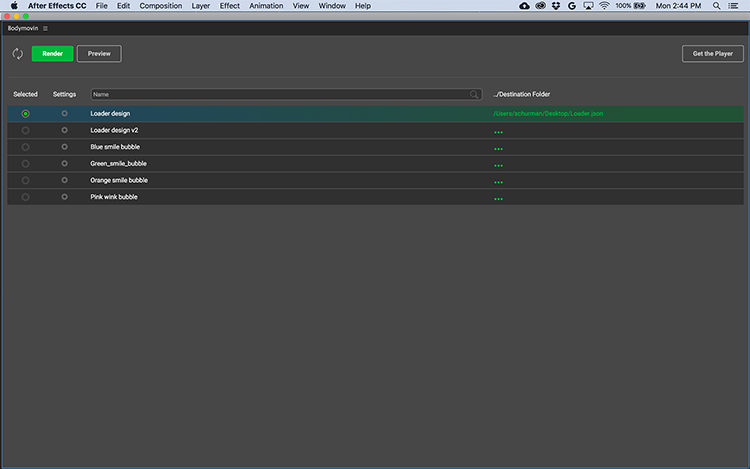Click the Loader design composition name

click(x=110, y=113)
